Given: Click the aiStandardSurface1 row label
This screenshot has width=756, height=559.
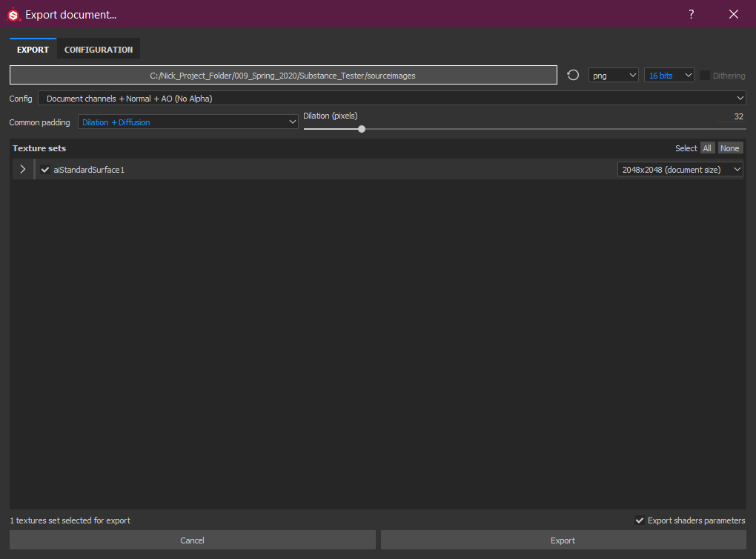Looking at the screenshot, I should click(x=89, y=170).
